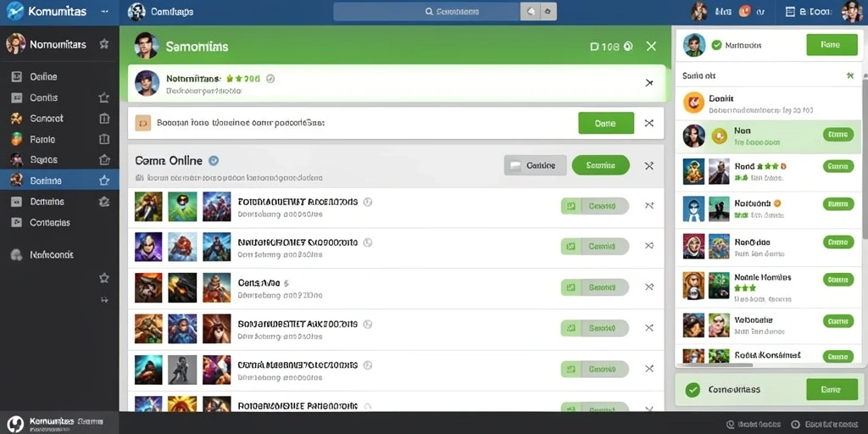
Task: Click the grey Cantine button in Game Online header
Action: click(x=535, y=165)
